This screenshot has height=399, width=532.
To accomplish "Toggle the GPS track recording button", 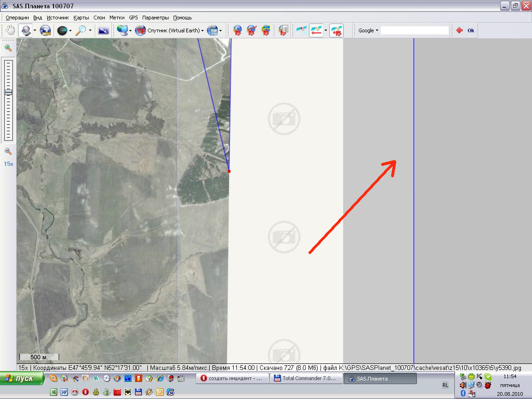I will (x=316, y=30).
